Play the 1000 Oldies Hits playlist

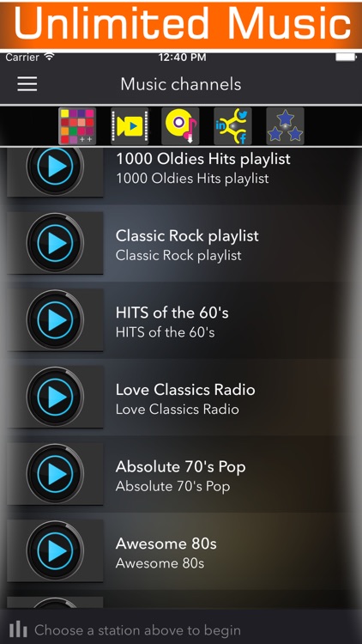(x=55, y=167)
